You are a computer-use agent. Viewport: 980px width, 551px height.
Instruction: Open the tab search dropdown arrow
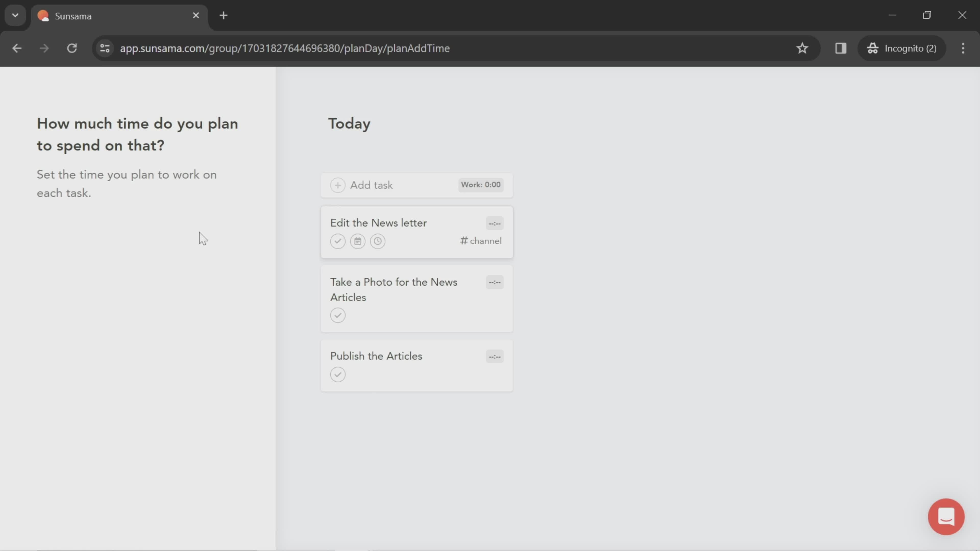click(x=15, y=16)
